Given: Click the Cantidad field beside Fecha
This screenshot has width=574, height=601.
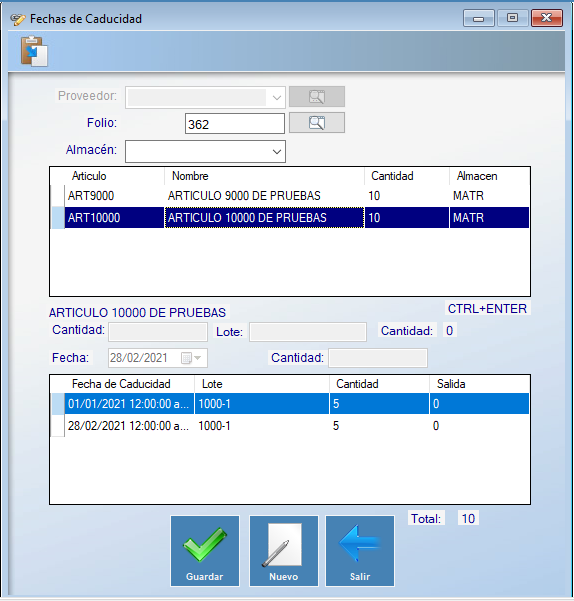Looking at the screenshot, I should (378, 358).
